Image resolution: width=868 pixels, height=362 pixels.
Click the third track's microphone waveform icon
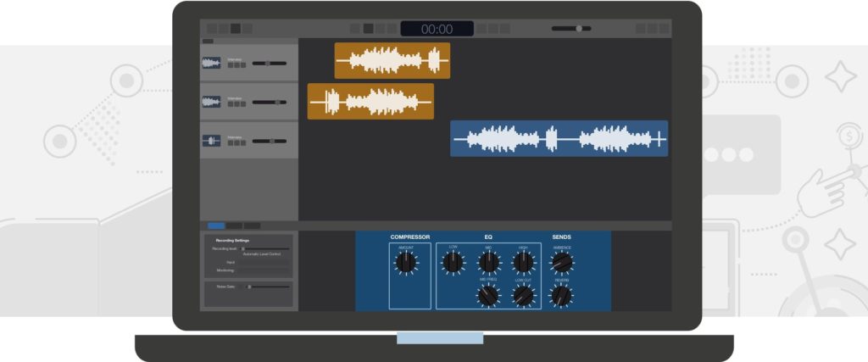(x=211, y=141)
